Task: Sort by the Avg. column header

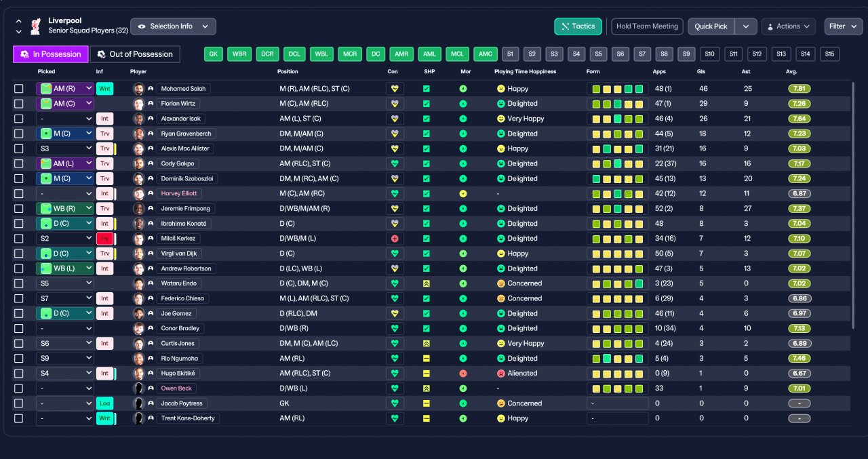Action: (x=792, y=72)
